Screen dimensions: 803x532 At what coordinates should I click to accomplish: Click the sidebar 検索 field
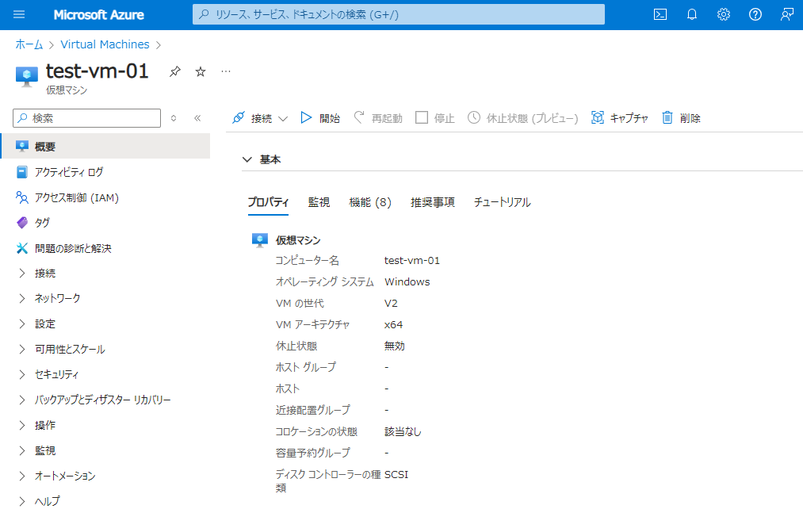pos(86,118)
